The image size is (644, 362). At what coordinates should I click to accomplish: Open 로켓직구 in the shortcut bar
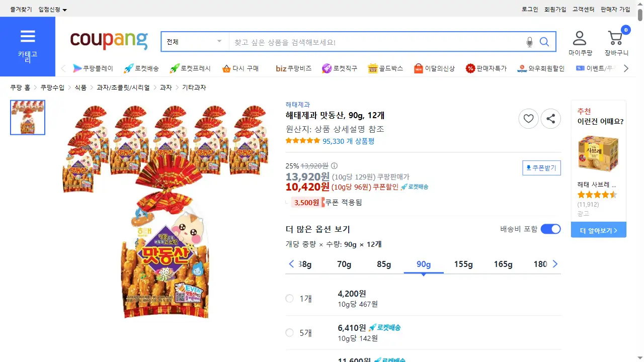(340, 68)
